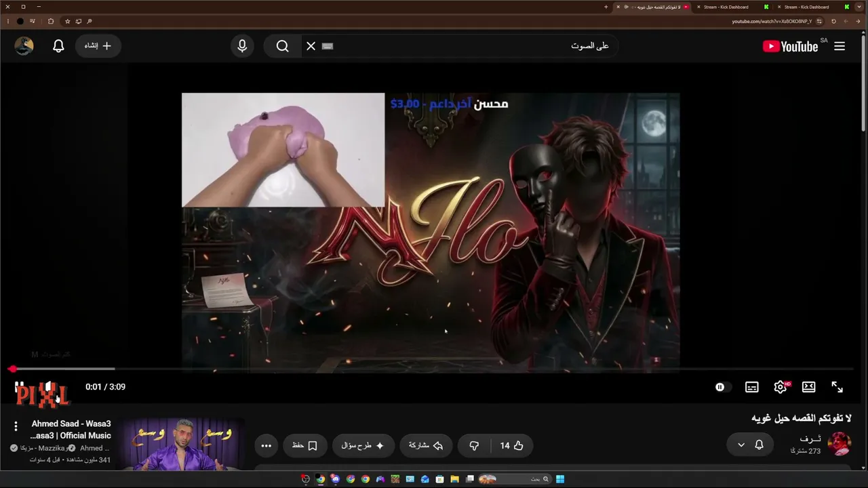
Task: Share the video via مشاركة
Action: 425,445
